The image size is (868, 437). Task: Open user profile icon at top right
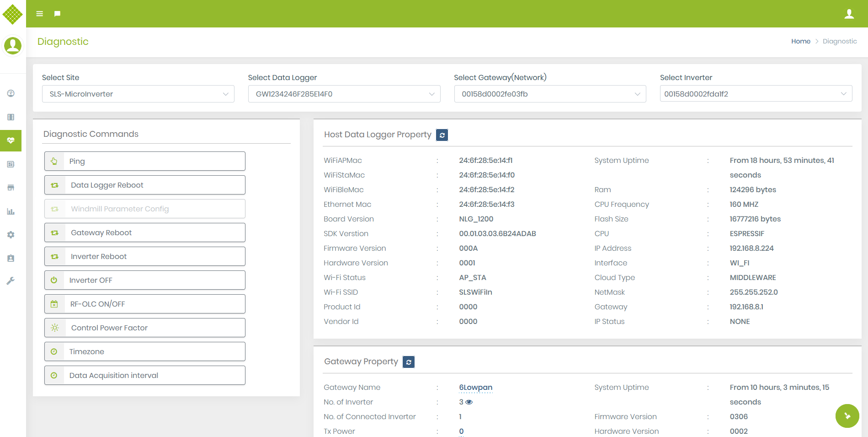click(849, 14)
